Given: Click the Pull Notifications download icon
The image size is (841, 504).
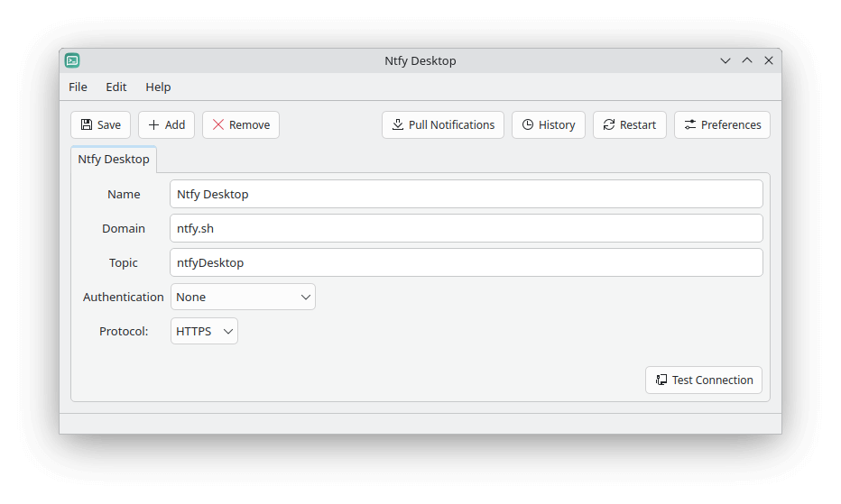Looking at the screenshot, I should (398, 125).
